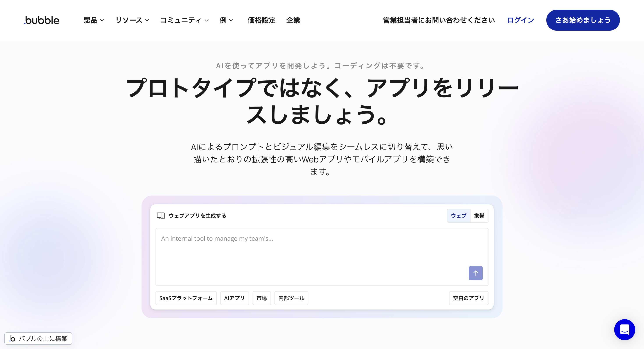Click the paragraph starting 'AIによるプロンプトとビジュアル編集'
This screenshot has height=349, width=644.
pyautogui.click(x=322, y=159)
